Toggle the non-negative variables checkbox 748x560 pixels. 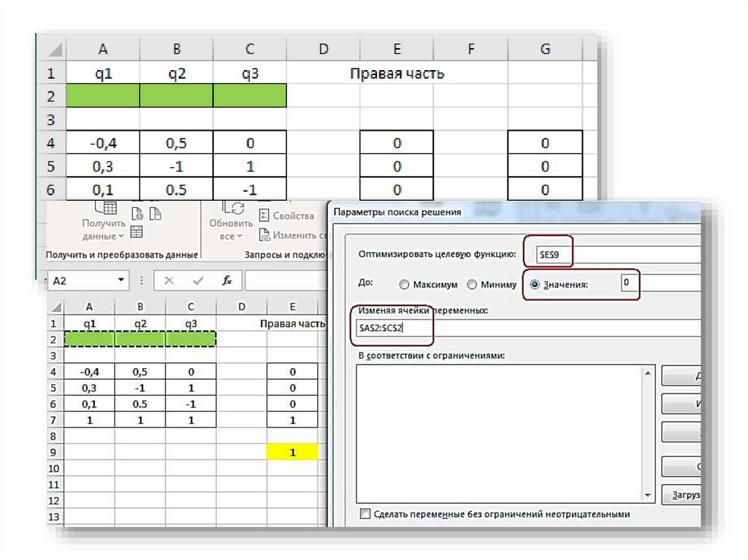pyautogui.click(x=365, y=514)
